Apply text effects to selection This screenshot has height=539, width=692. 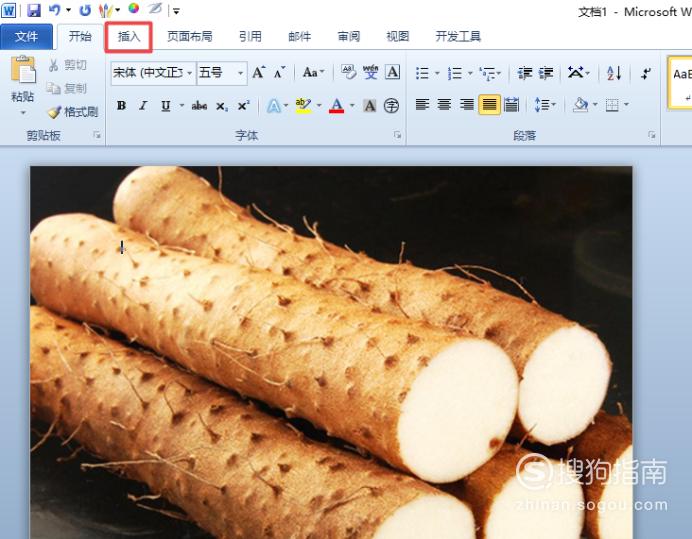tap(274, 106)
